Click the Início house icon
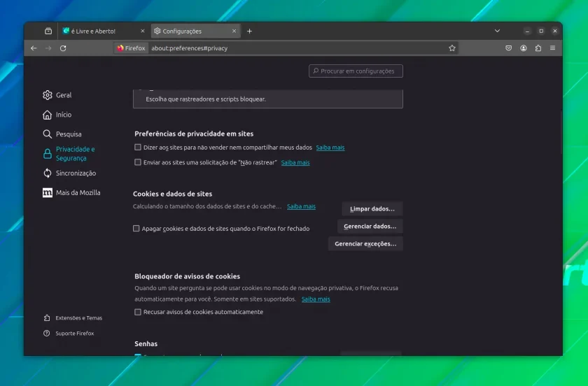 [x=48, y=115]
